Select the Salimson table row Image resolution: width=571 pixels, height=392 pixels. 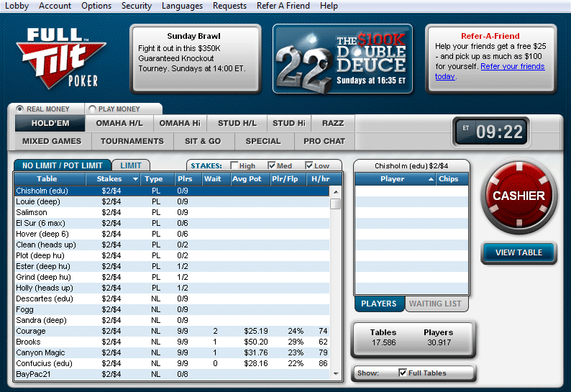tap(172, 212)
